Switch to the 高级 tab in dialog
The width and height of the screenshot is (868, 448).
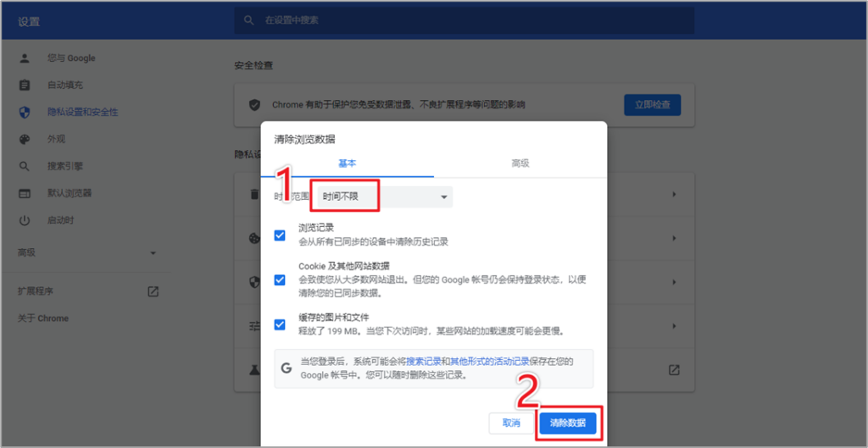(x=520, y=163)
